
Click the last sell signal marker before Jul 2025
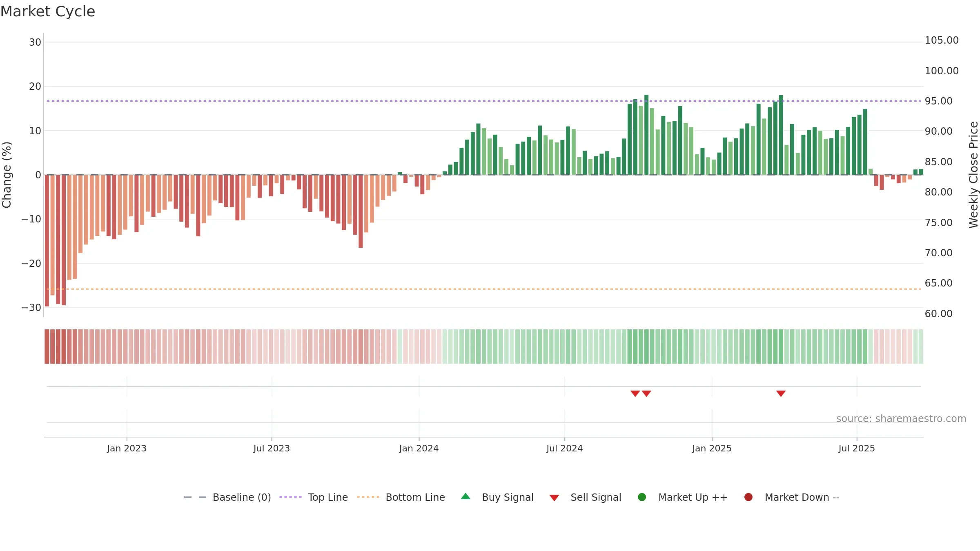click(x=781, y=393)
